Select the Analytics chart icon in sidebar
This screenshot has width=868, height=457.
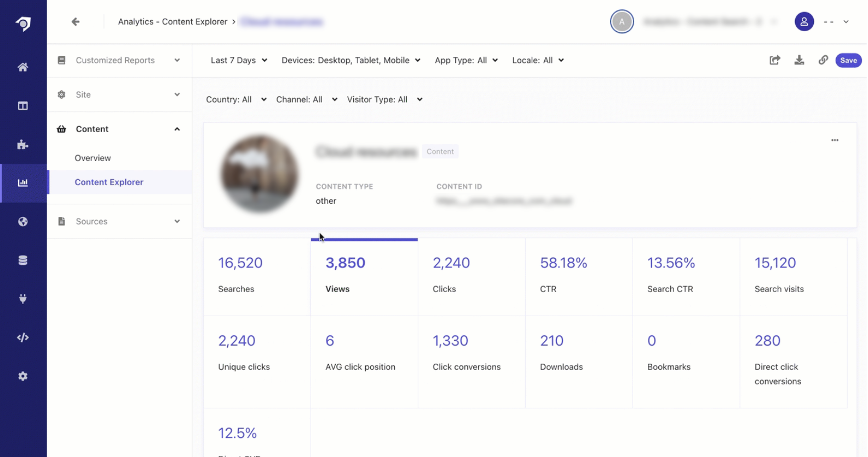tap(23, 183)
